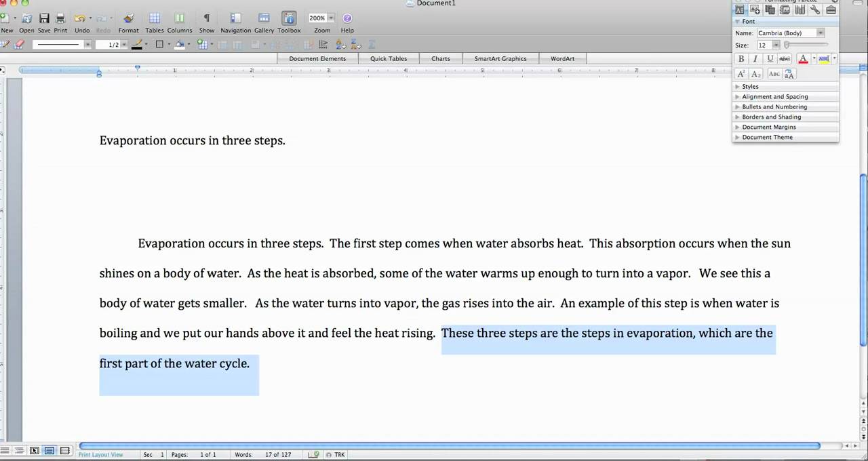This screenshot has width=868, height=461.
Task: Sort descending with Z-A icon
Action: click(355, 44)
